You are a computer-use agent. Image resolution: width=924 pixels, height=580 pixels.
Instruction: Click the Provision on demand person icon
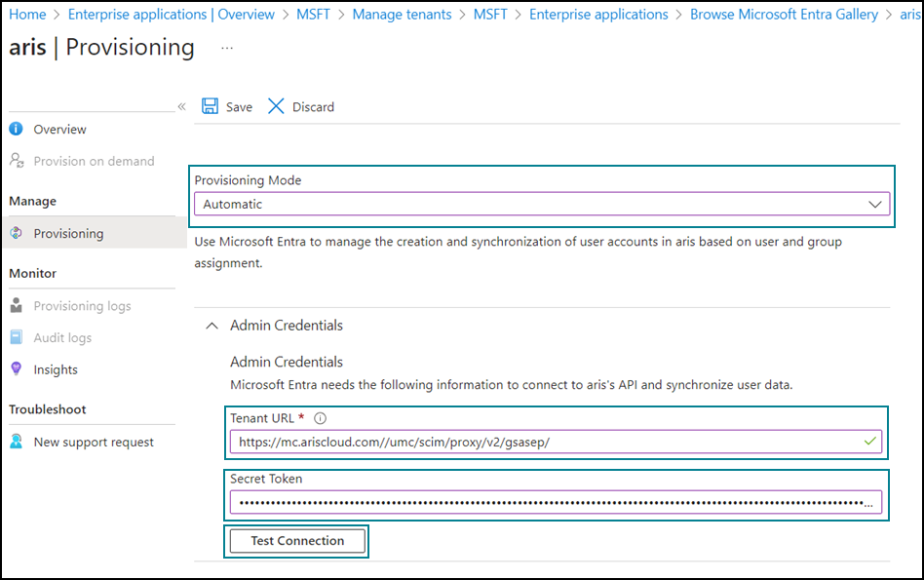click(17, 160)
